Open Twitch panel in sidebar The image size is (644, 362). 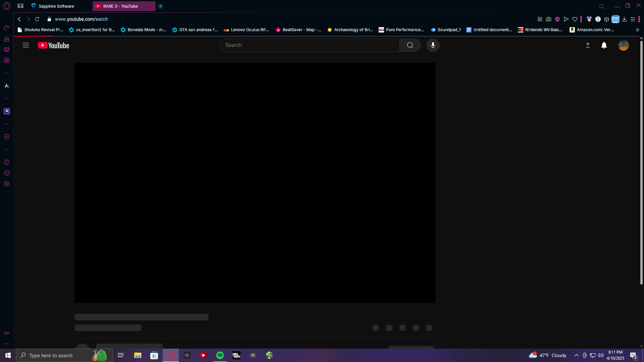[x=7, y=111]
